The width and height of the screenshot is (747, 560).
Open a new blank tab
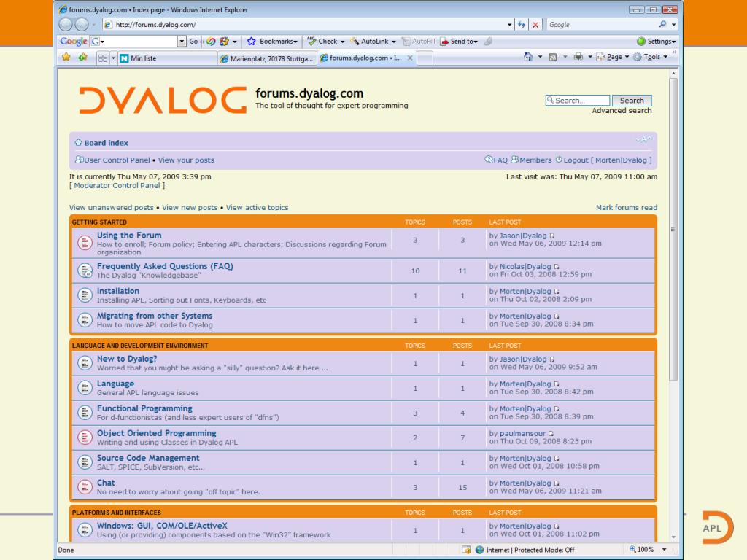coord(425,58)
